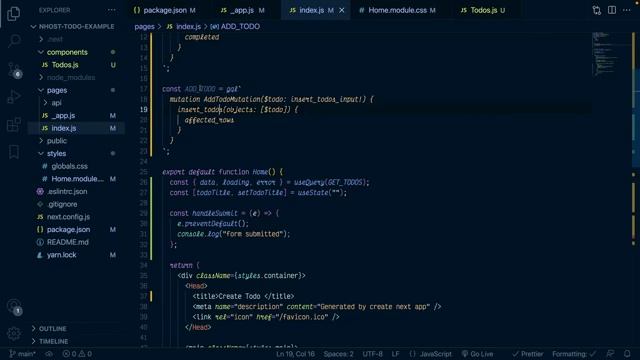
Task: Close the index.js editor tab
Action: [342, 10]
